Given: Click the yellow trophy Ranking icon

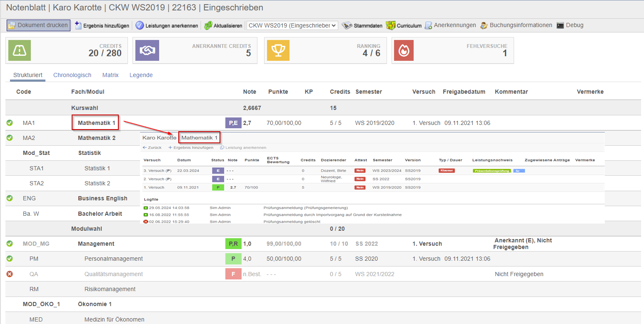Looking at the screenshot, I should pyautogui.click(x=278, y=50).
